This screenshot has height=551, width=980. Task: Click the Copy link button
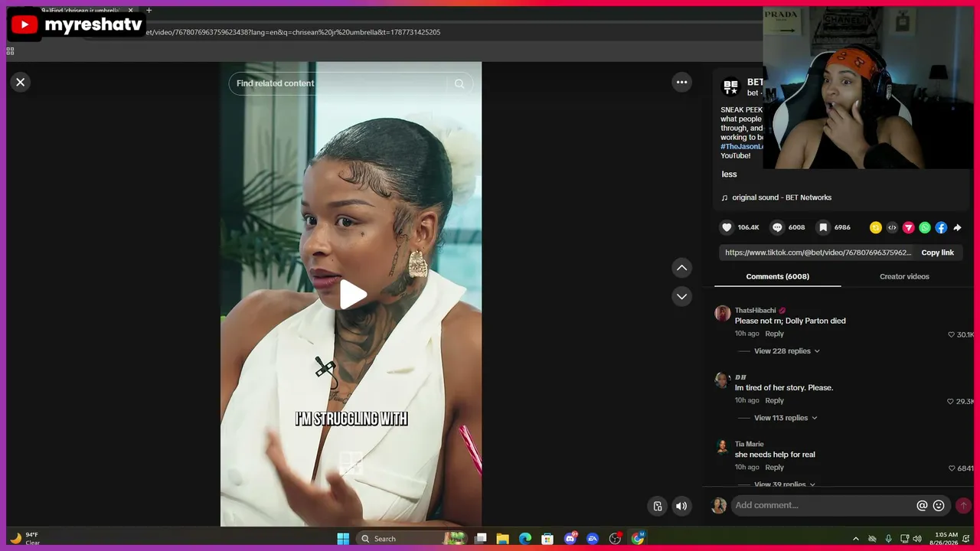pos(937,253)
